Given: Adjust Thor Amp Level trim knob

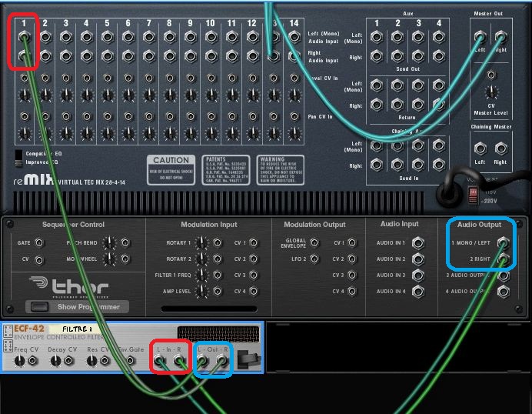Looking at the screenshot, I should tap(201, 292).
